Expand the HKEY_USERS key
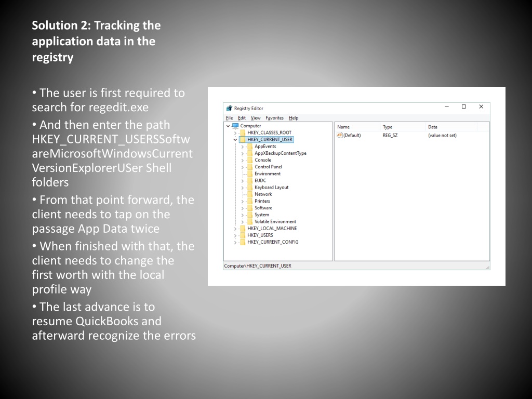The width and height of the screenshot is (532, 399). 235,235
